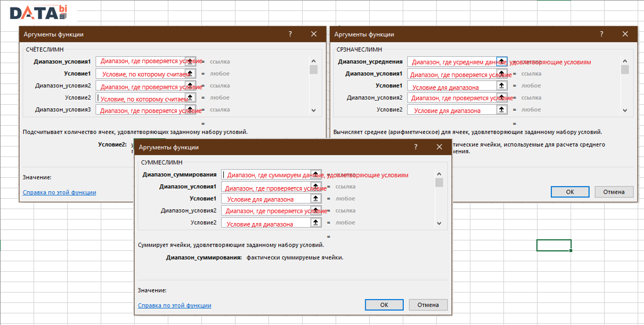Image resolution: width=644 pixels, height=325 pixels.
Task: Focus the СЧЁТЕСЛИМН Условие1 input field
Action: point(141,74)
